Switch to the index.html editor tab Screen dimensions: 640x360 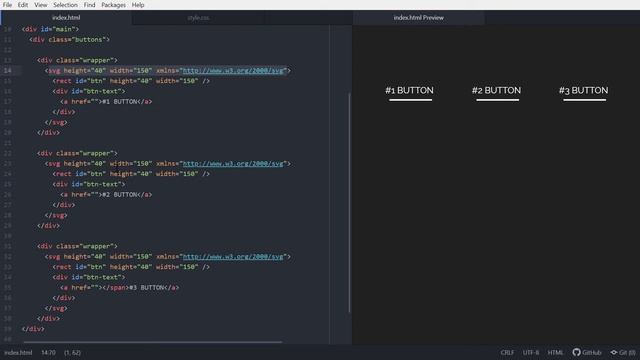pyautogui.click(x=66, y=18)
